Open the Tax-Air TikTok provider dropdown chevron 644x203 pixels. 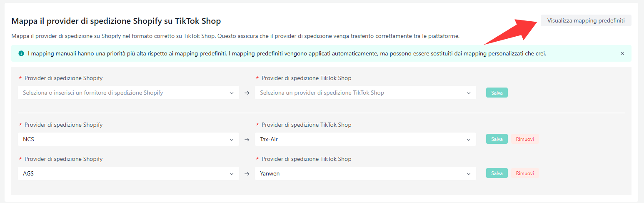click(469, 139)
